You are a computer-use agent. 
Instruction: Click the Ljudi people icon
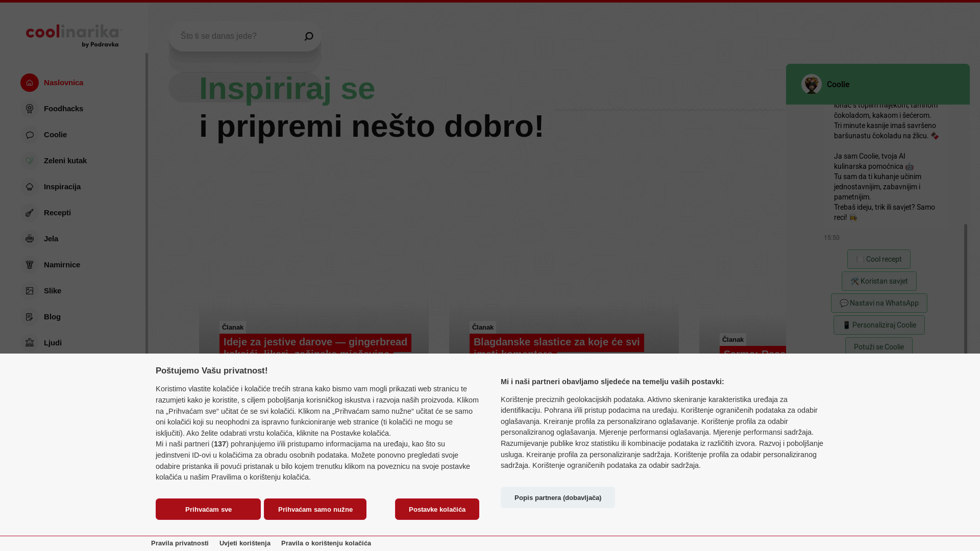pos(30,343)
